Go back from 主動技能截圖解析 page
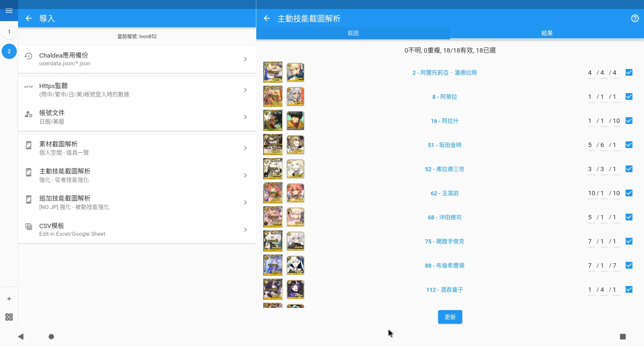This screenshot has height=347, width=644. (x=267, y=18)
